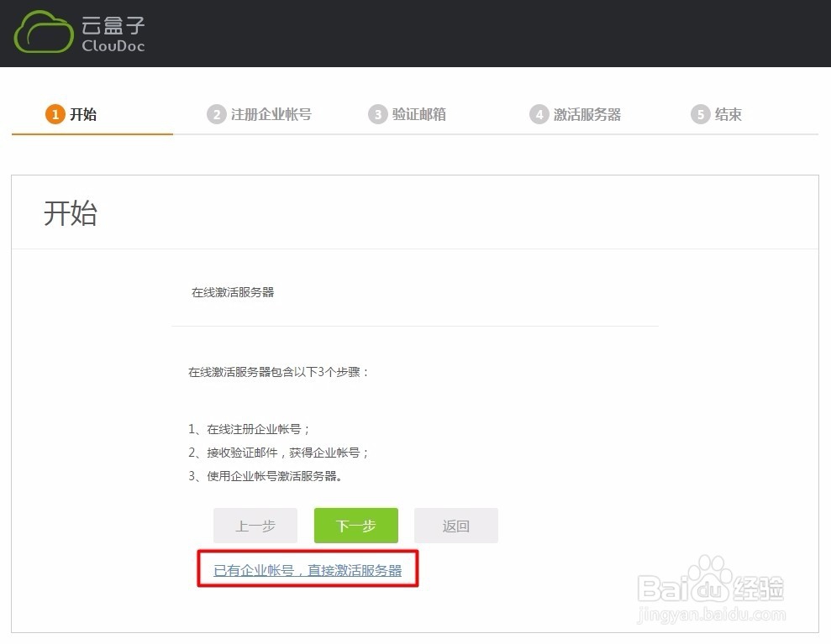Image resolution: width=831 pixels, height=644 pixels.
Task: Click the 在线激活服务器 section title
Action: coord(233,292)
